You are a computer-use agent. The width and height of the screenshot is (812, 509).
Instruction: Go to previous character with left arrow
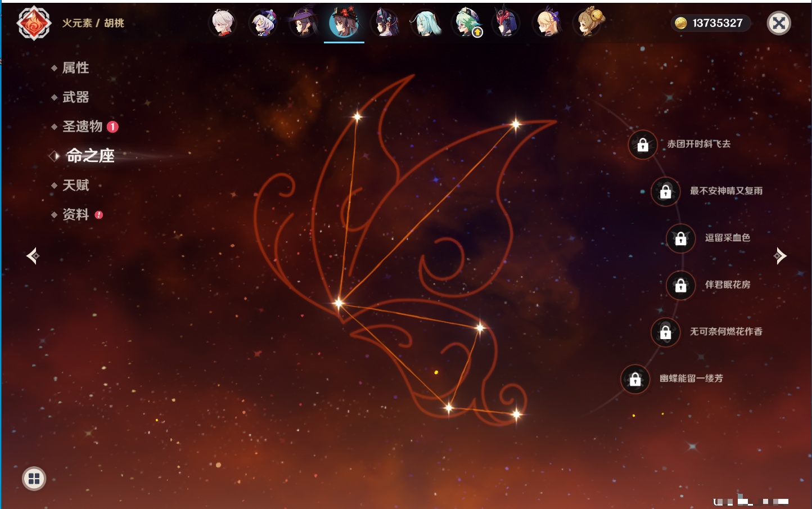tap(33, 256)
